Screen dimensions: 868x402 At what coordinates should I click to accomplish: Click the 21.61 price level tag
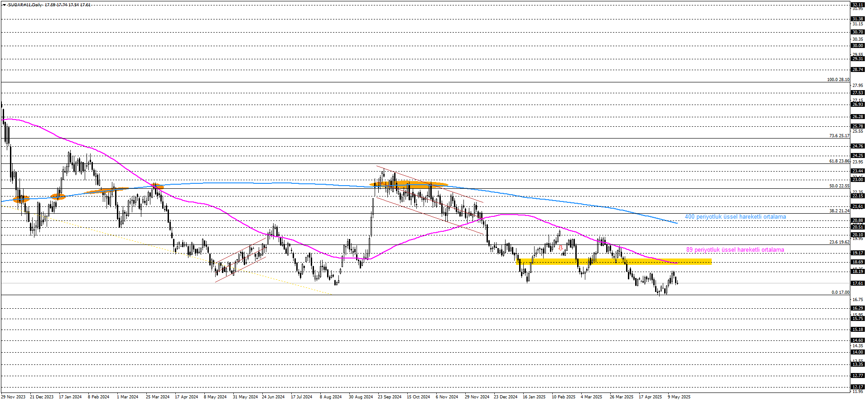(x=858, y=206)
